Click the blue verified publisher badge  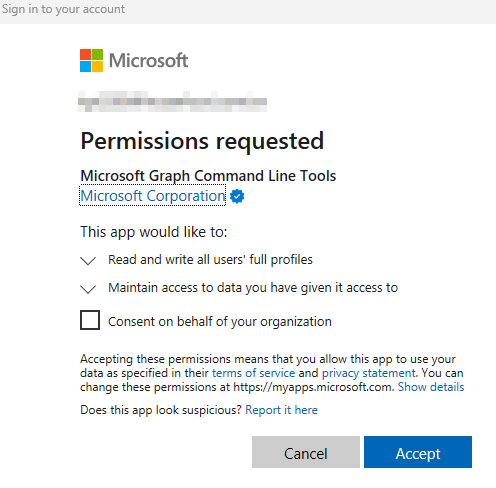[x=237, y=196]
